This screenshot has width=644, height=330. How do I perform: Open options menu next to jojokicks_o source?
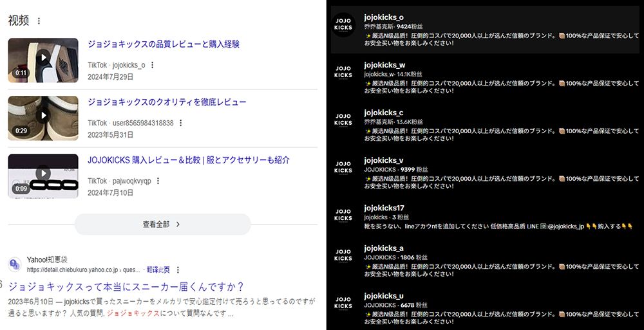pyautogui.click(x=153, y=65)
